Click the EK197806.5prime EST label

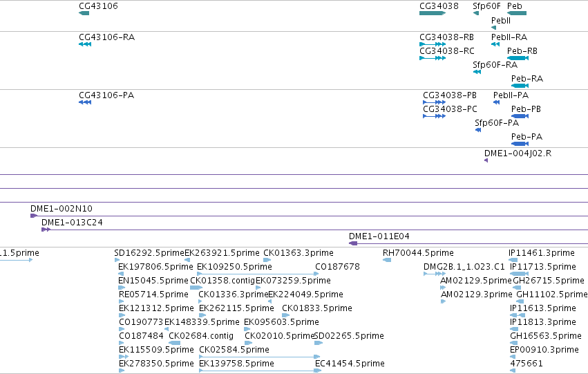155,267
